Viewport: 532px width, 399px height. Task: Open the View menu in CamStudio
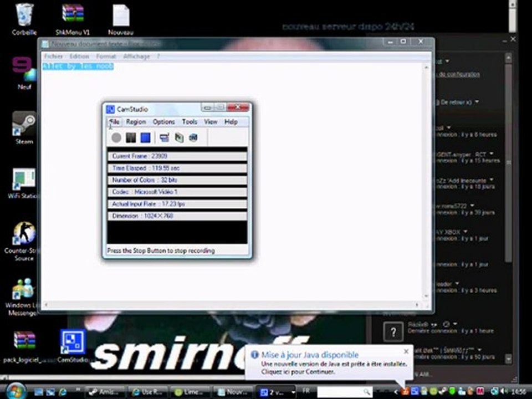click(x=211, y=121)
